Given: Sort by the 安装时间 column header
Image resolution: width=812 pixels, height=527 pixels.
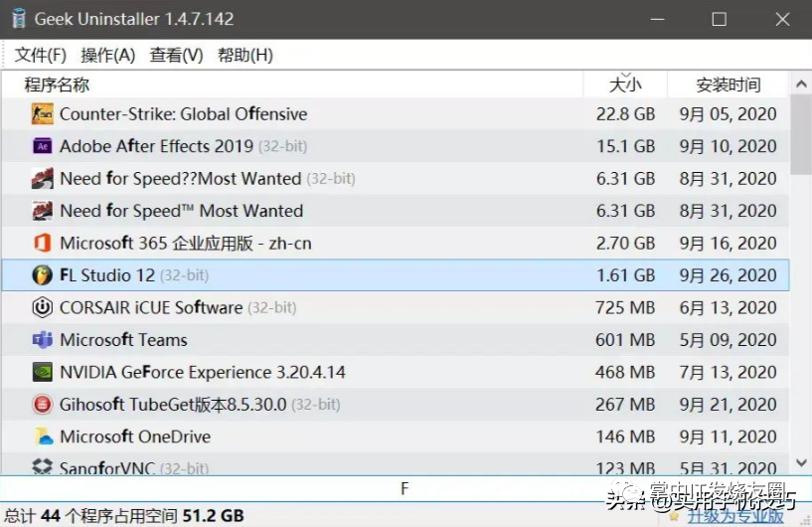Looking at the screenshot, I should (x=729, y=85).
